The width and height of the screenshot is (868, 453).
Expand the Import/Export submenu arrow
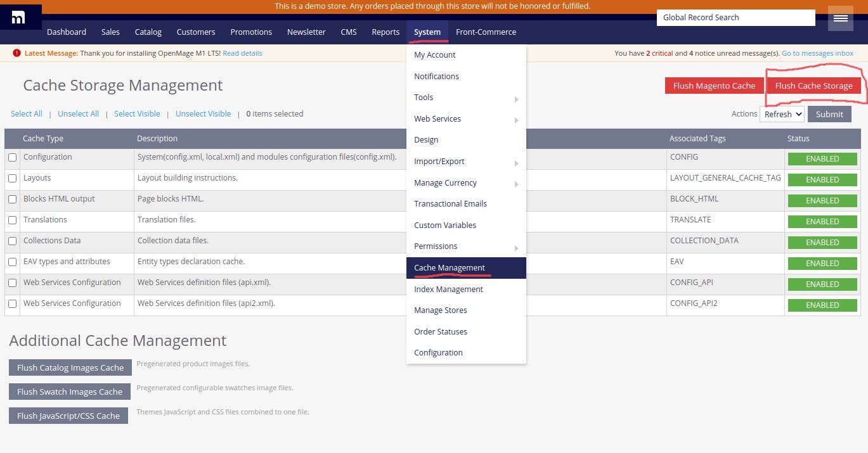tap(517, 163)
